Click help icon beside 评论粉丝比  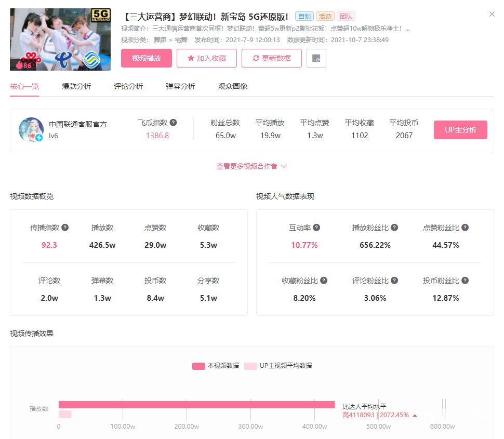coord(394,281)
